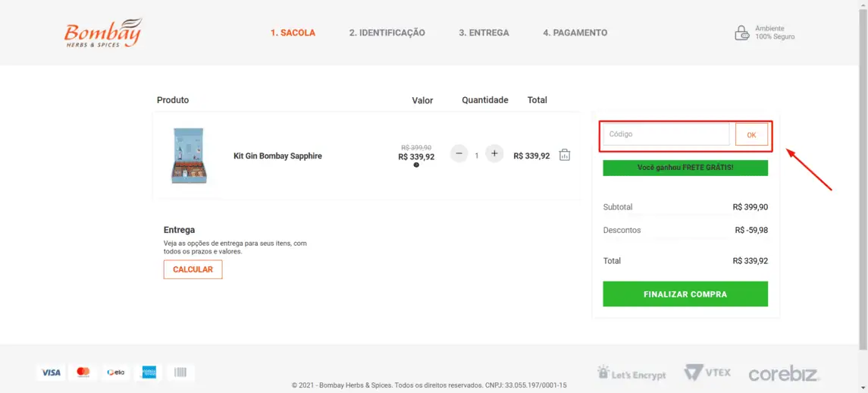Go to the 3. ENTREGA step
This screenshot has width=868, height=393.
click(x=484, y=33)
